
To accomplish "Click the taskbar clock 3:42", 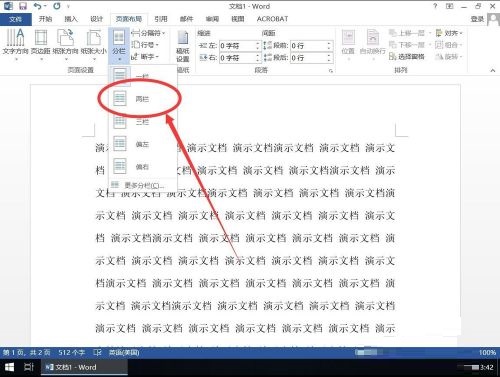I will pyautogui.click(x=487, y=367).
